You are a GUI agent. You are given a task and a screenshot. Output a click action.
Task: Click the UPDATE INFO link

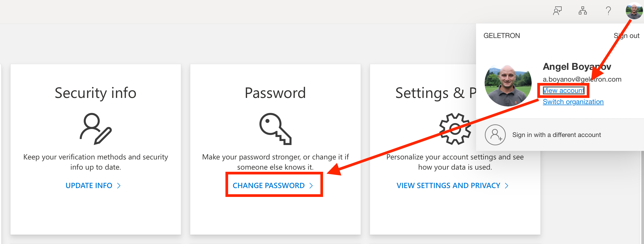pyautogui.click(x=89, y=185)
